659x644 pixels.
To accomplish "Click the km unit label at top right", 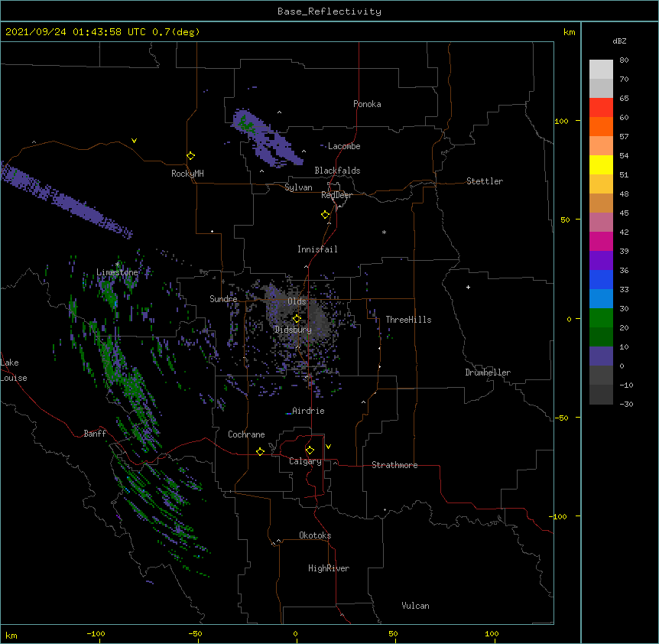I will coord(569,32).
